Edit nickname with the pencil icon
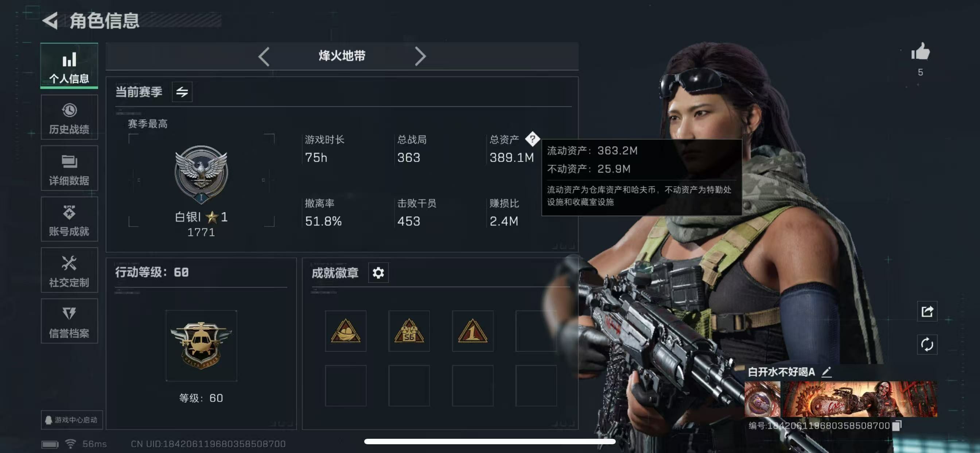Image resolution: width=980 pixels, height=453 pixels. [x=826, y=372]
